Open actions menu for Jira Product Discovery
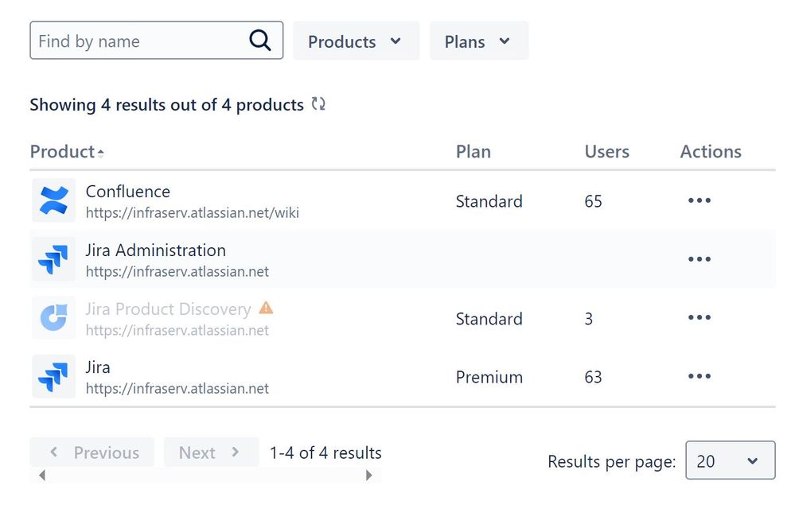Screen dimensions: 795x532 [699, 318]
